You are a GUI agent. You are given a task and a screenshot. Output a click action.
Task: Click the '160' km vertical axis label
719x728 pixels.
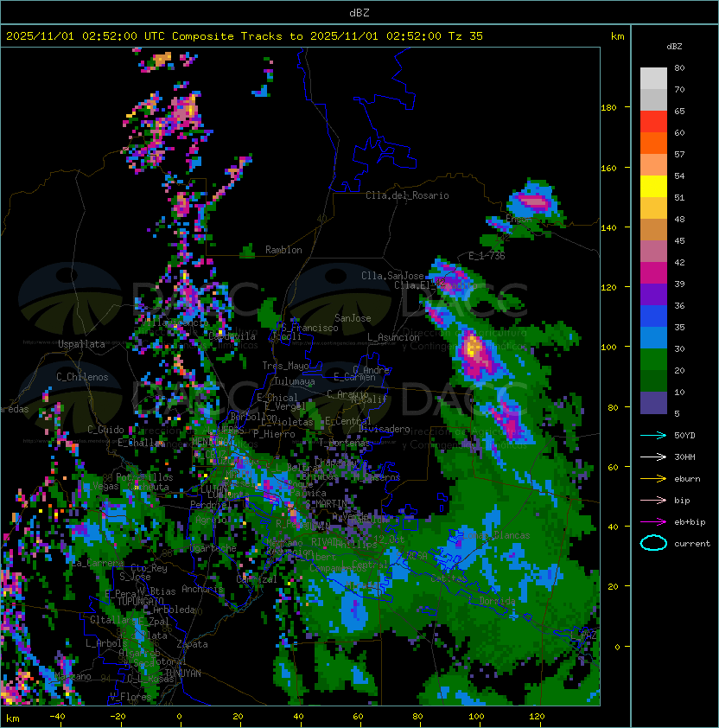608,168
